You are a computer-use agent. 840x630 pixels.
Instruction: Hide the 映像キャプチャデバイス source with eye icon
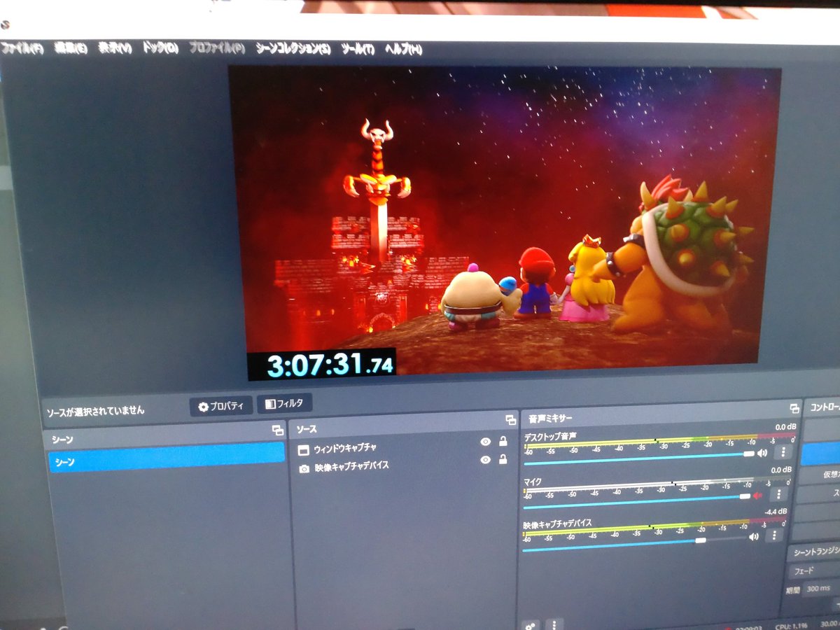[x=485, y=460]
